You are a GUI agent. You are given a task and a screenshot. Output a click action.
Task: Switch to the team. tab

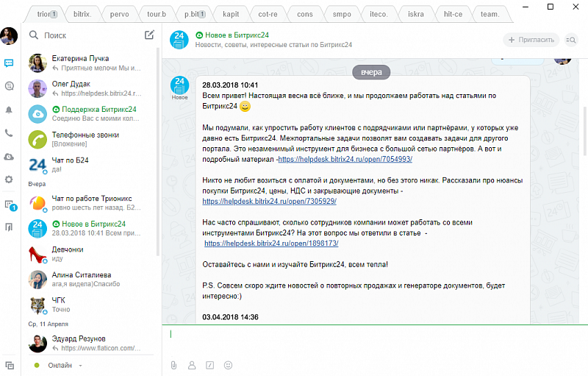pyautogui.click(x=490, y=14)
